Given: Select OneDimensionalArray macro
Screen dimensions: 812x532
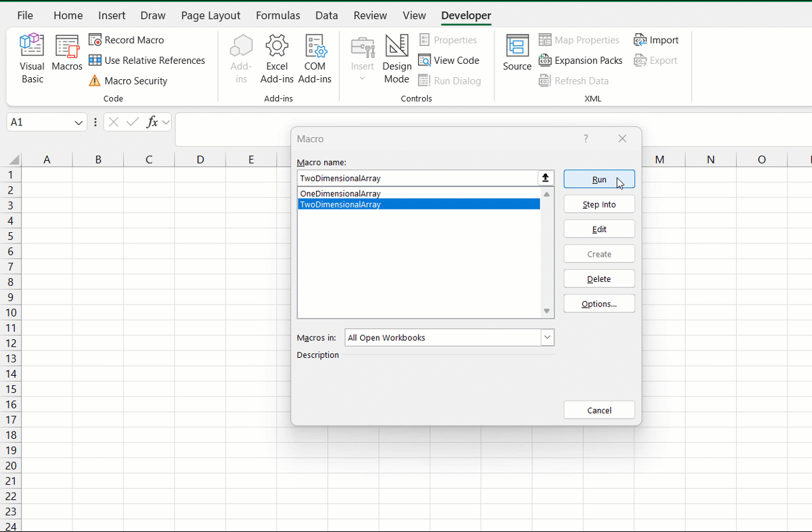Looking at the screenshot, I should coord(419,194).
